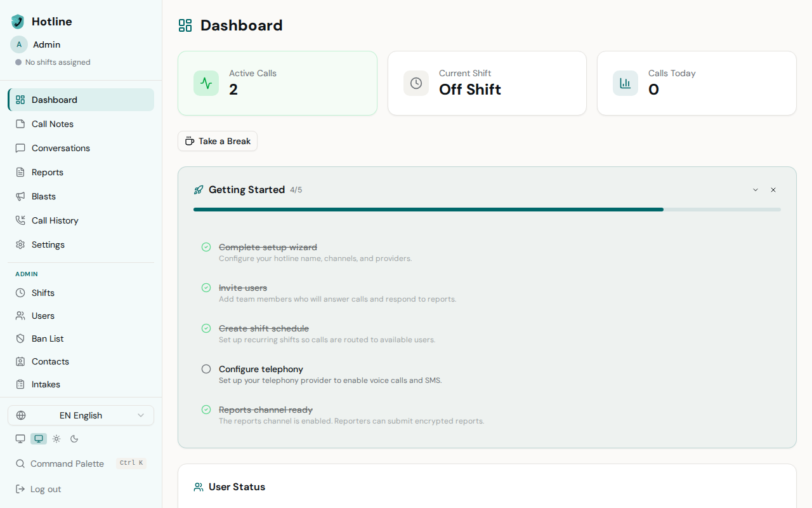Collapse the Getting Started panel chevron
This screenshot has width=812, height=508.
pos(755,189)
